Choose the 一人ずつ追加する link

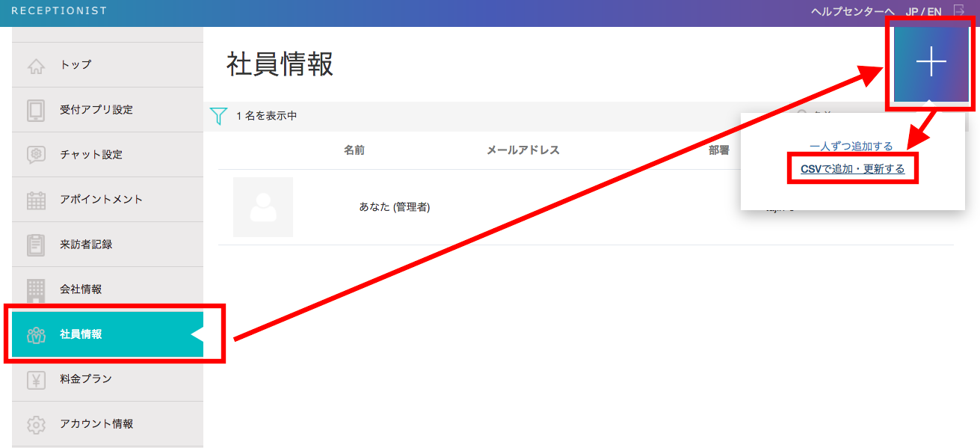coord(851,146)
